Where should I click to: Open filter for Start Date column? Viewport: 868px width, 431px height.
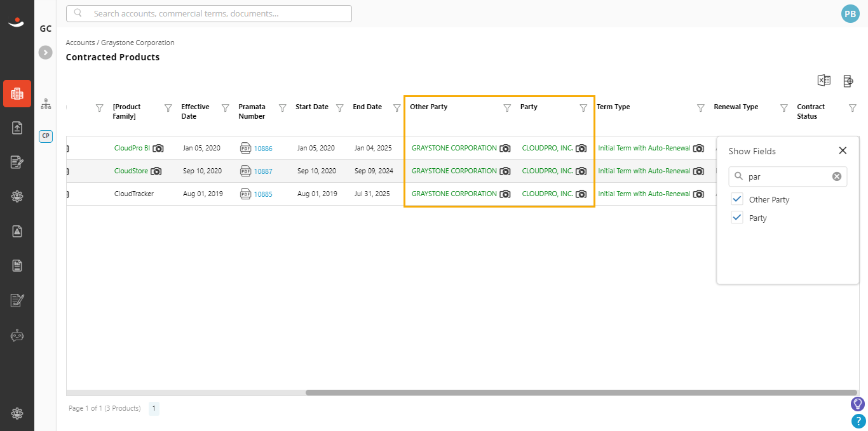(339, 108)
